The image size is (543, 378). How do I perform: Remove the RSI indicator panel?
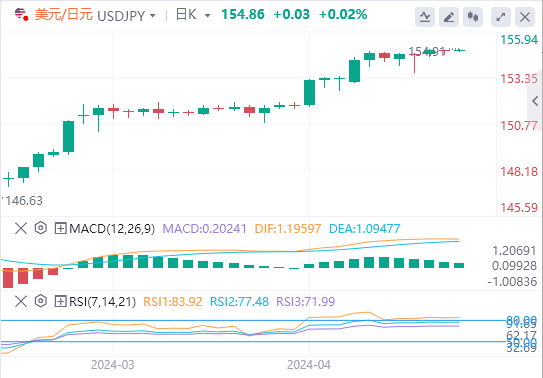[21, 301]
